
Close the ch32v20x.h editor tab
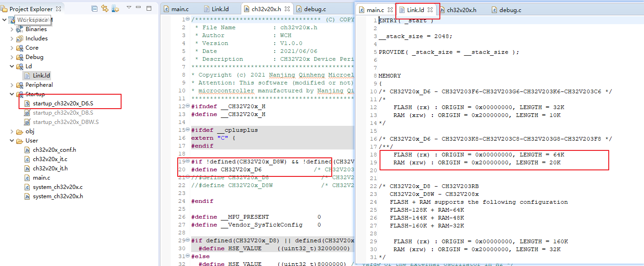(x=287, y=9)
